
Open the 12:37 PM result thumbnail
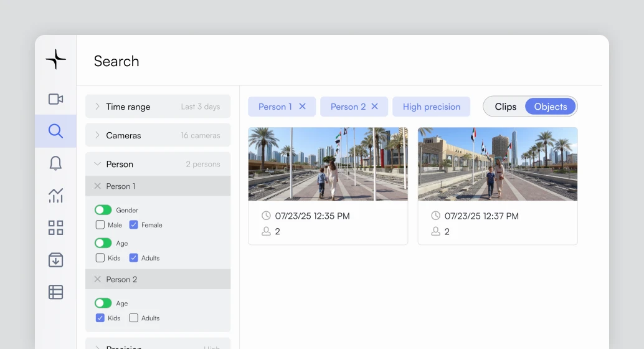(x=498, y=164)
